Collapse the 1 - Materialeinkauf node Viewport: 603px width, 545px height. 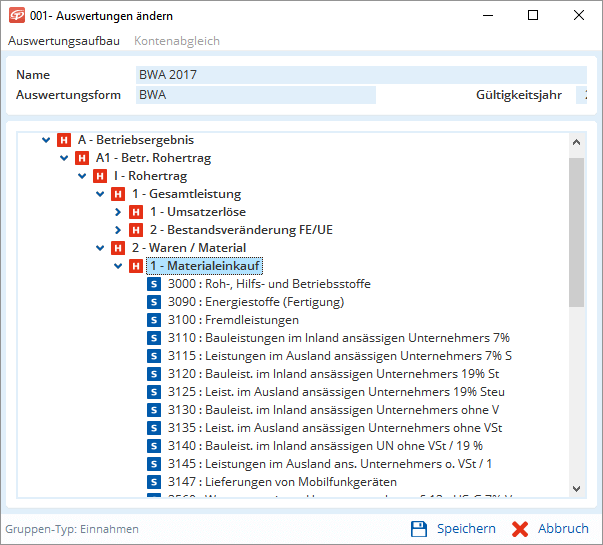pyautogui.click(x=118, y=266)
